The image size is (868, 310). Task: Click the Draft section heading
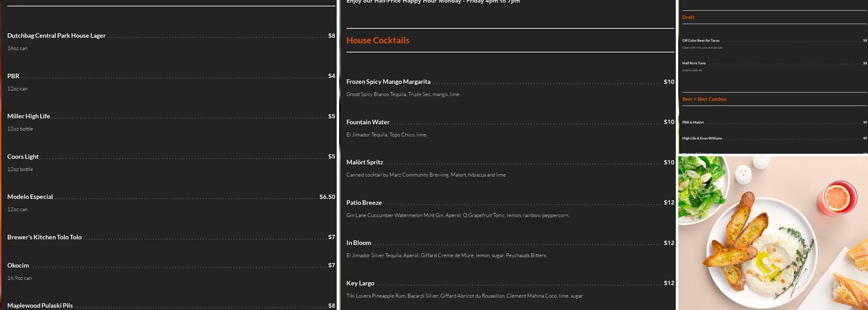tap(688, 17)
